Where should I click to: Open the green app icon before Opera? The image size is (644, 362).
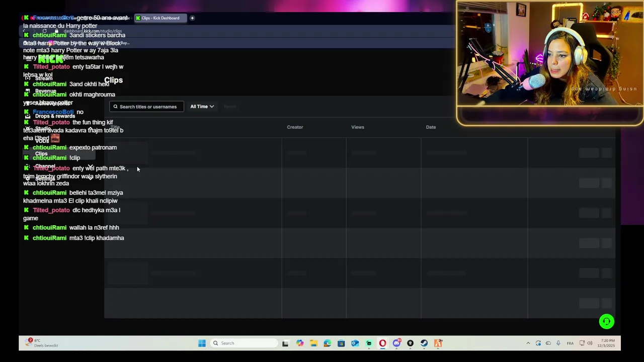(369, 343)
